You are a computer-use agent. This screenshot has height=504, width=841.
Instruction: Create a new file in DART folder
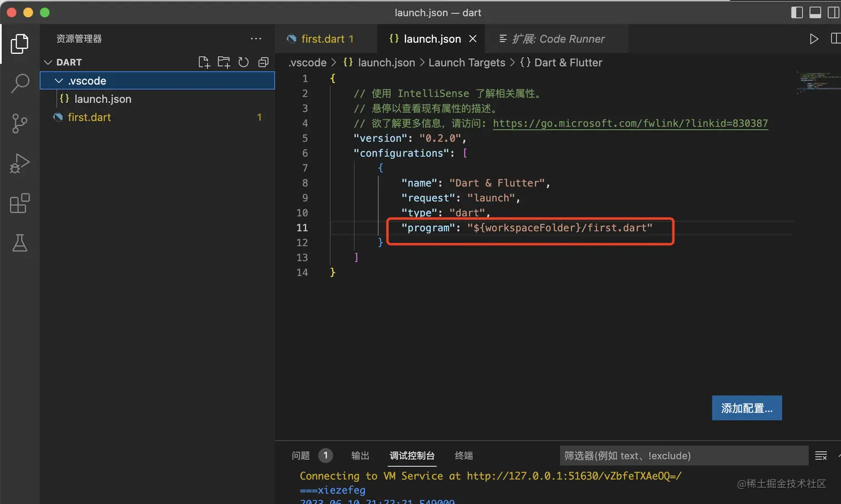coord(204,62)
